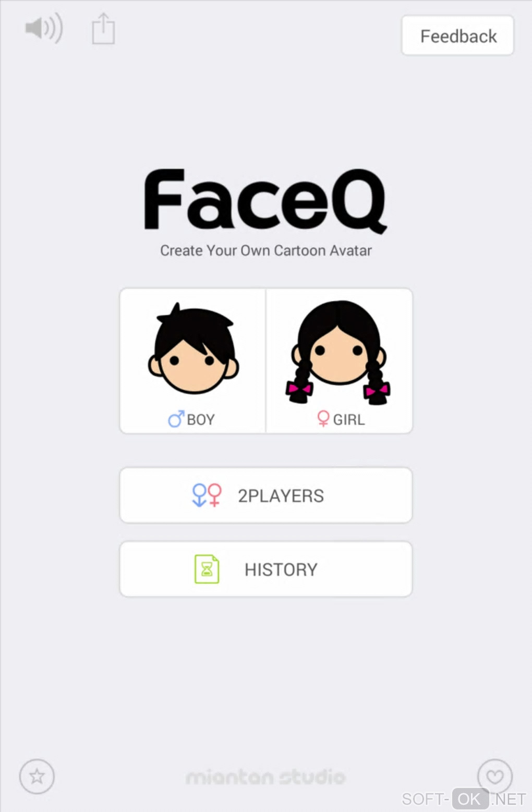Click the miantan studio watermark

(x=265, y=777)
